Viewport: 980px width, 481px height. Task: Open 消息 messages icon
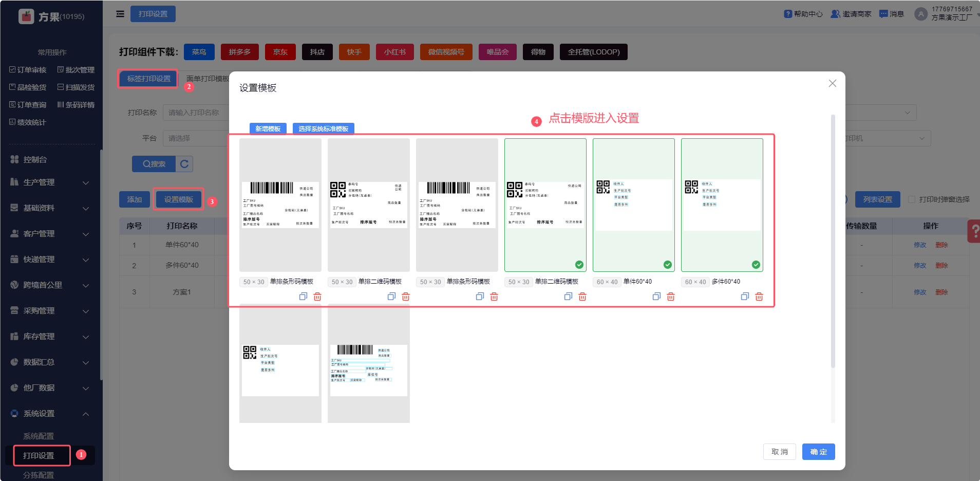[x=883, y=14]
